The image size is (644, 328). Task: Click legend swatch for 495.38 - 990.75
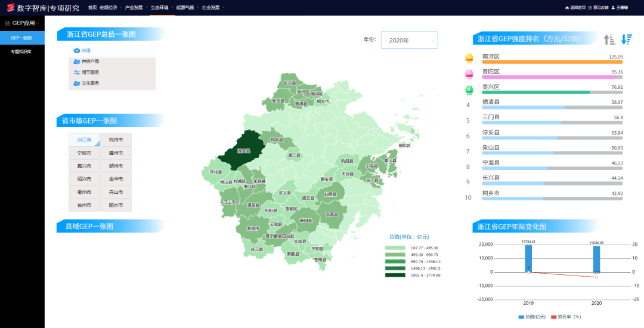[395, 255]
